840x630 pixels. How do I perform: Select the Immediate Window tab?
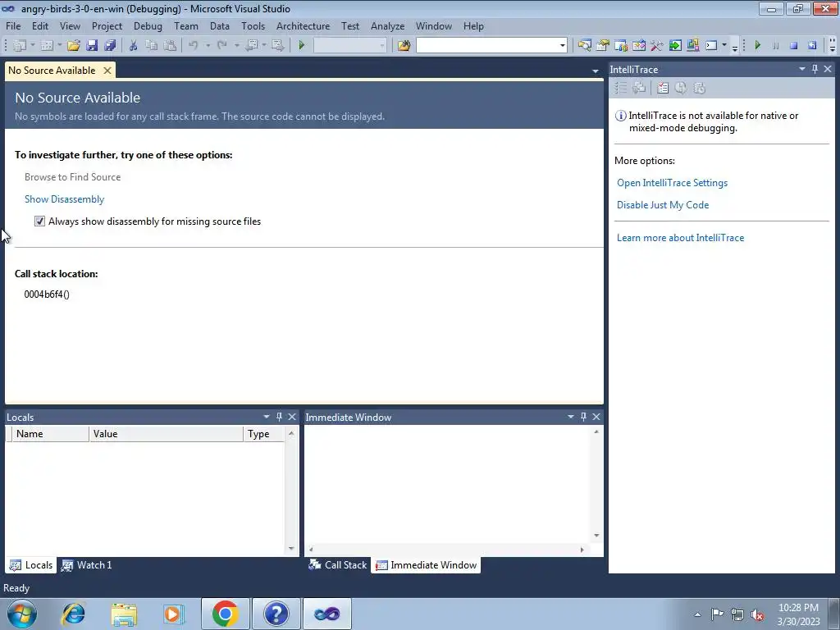pyautogui.click(x=426, y=564)
